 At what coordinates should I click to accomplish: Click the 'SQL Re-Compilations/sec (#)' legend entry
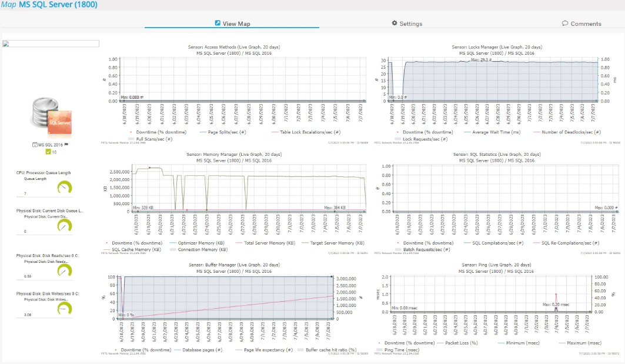click(566, 243)
